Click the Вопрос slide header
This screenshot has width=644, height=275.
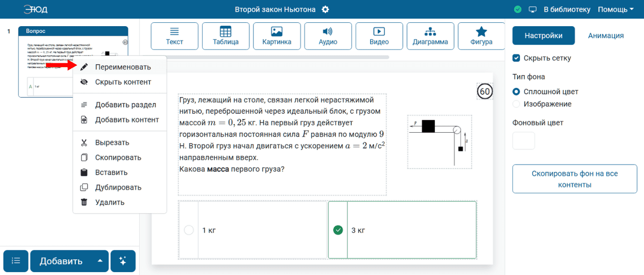coord(73,31)
